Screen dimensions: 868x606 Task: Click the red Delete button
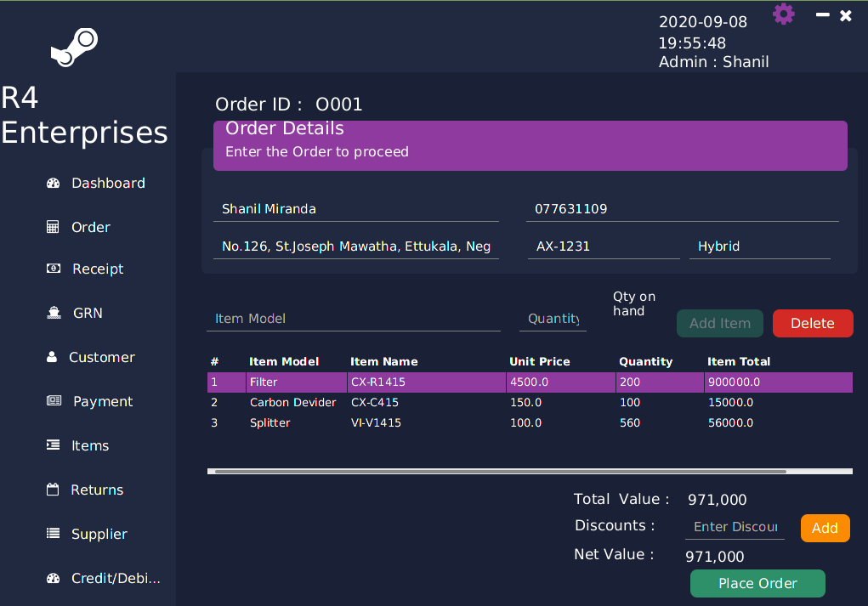pos(813,323)
